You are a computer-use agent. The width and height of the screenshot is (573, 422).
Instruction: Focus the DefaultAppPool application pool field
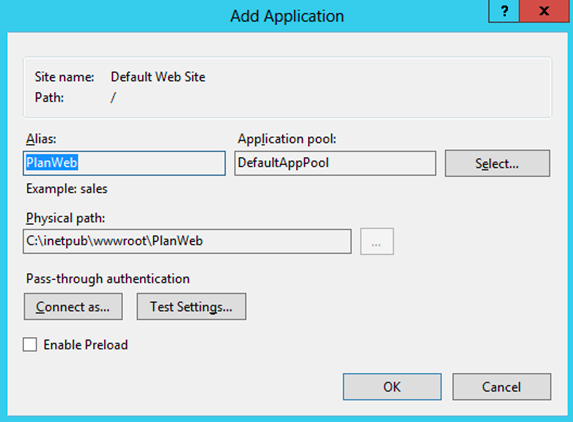(335, 163)
